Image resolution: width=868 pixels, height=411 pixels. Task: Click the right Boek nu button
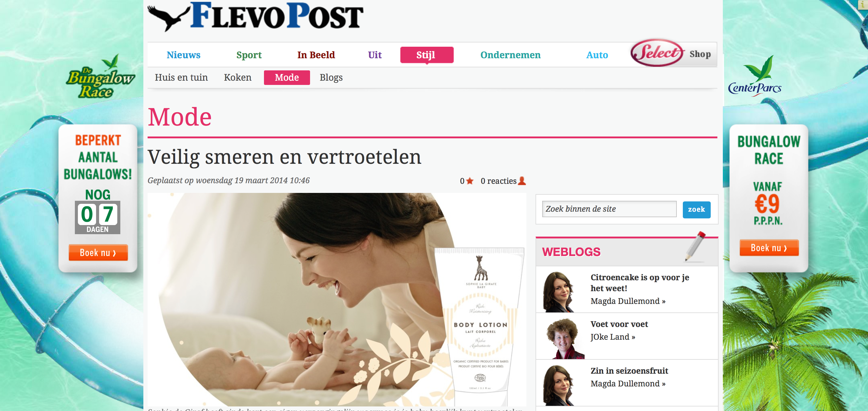pyautogui.click(x=769, y=248)
